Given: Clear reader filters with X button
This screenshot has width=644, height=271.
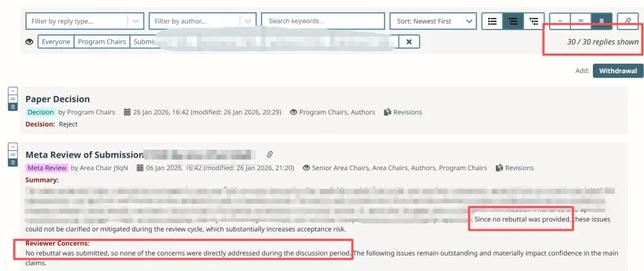Looking at the screenshot, I should 409,42.
